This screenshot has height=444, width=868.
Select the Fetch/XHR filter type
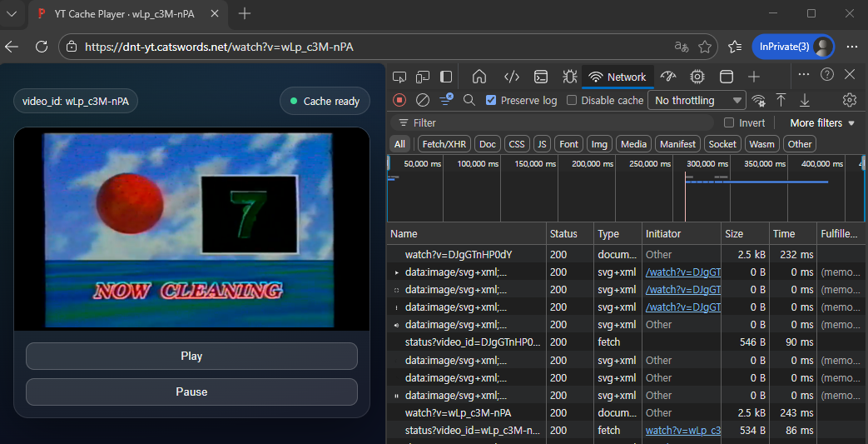coord(444,144)
